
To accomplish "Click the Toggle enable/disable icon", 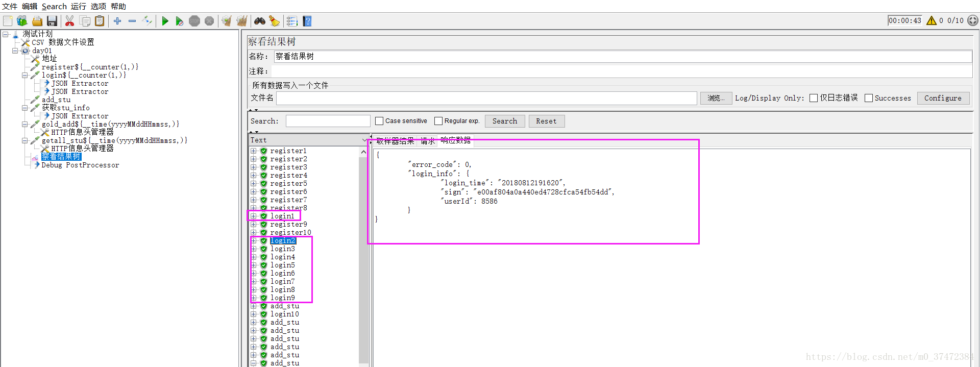I will coord(147,21).
